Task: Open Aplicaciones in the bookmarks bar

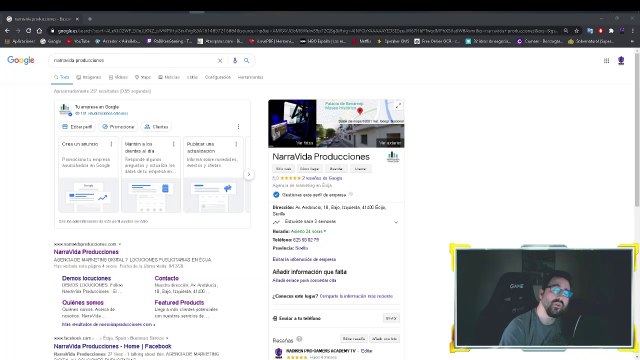Action: point(20,41)
